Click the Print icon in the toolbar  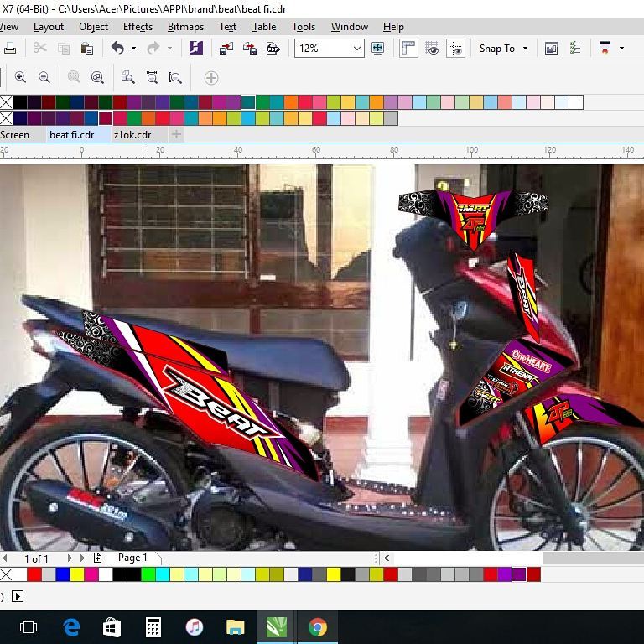pos(10,49)
